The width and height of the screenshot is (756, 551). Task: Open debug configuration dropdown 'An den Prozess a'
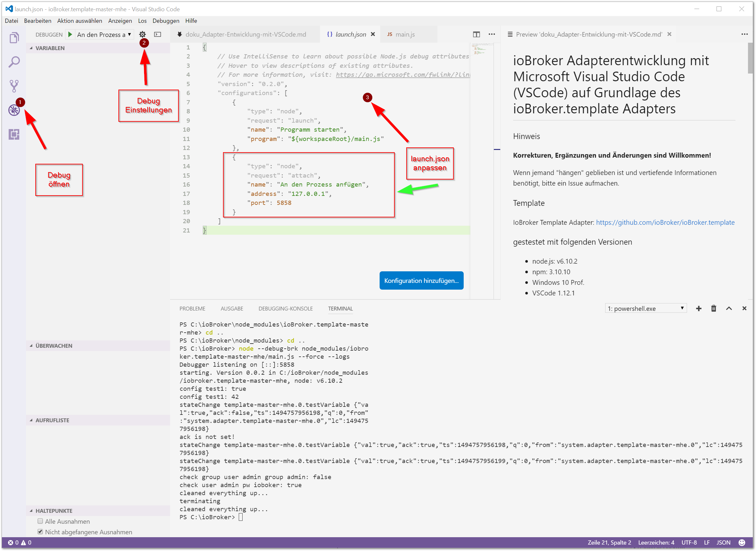coord(104,35)
